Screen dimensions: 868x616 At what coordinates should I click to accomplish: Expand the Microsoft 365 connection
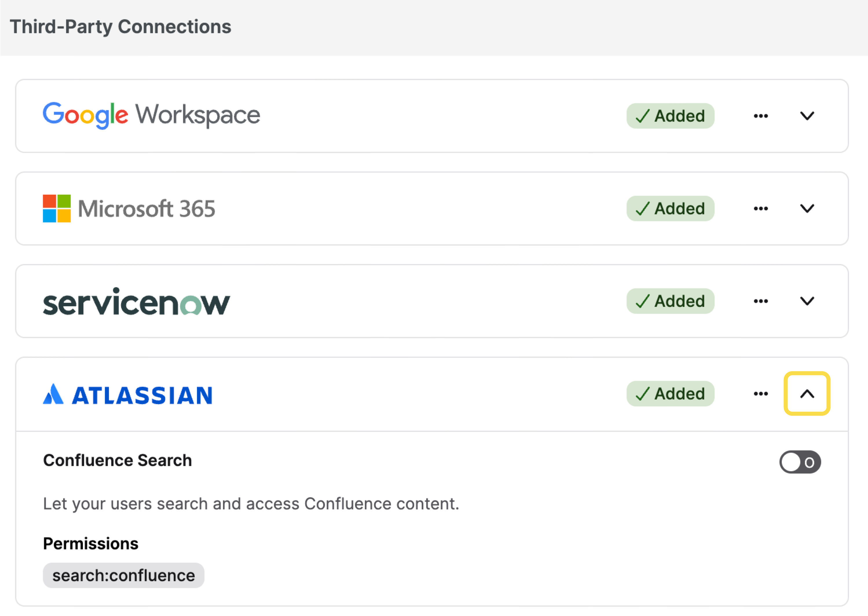(x=807, y=209)
